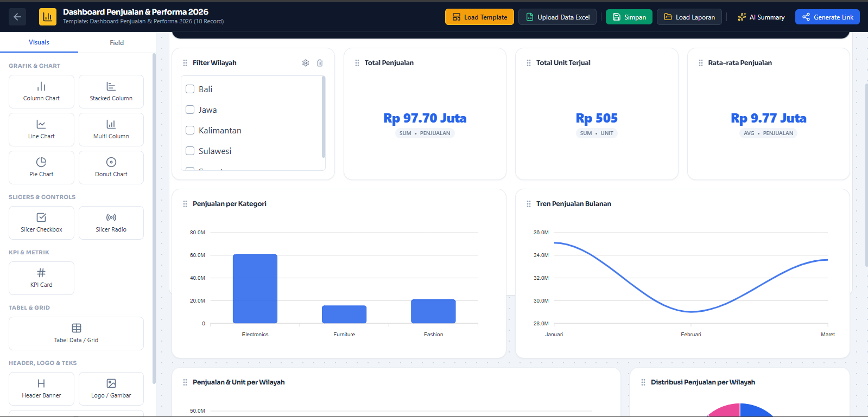Click the SUM • PENJUALAN badge

(x=425, y=133)
